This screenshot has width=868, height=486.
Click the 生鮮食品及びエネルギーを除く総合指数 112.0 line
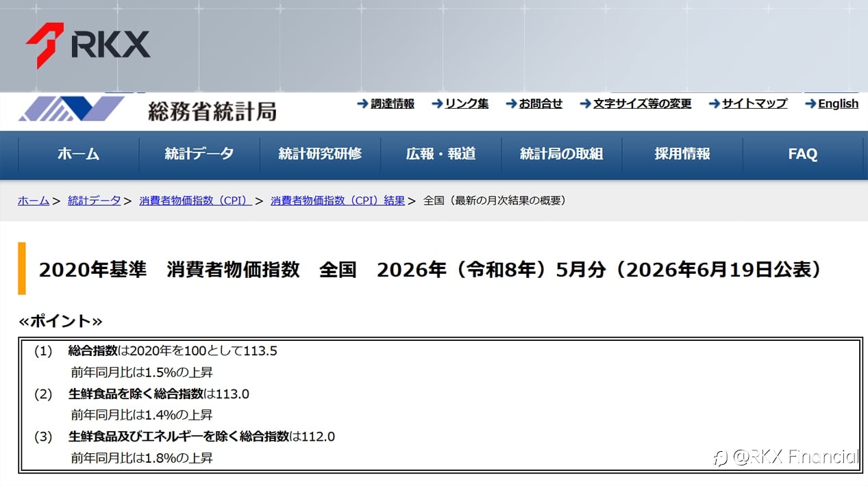click(202, 436)
